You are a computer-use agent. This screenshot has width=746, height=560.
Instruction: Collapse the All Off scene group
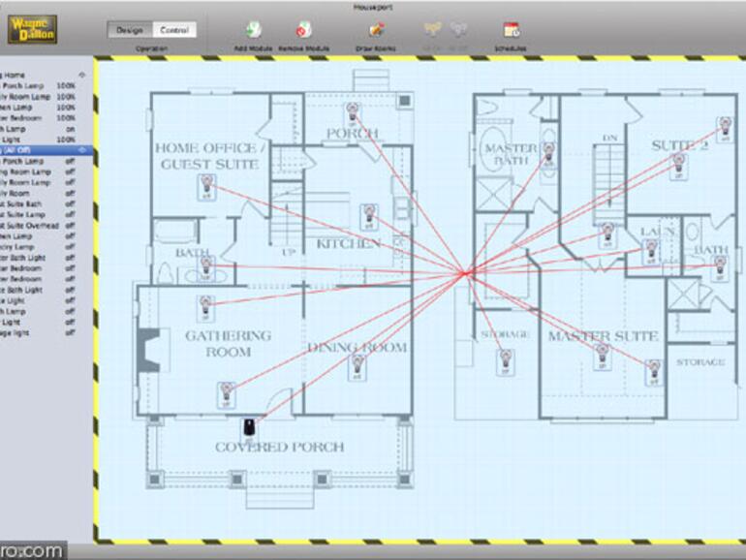coord(81,150)
